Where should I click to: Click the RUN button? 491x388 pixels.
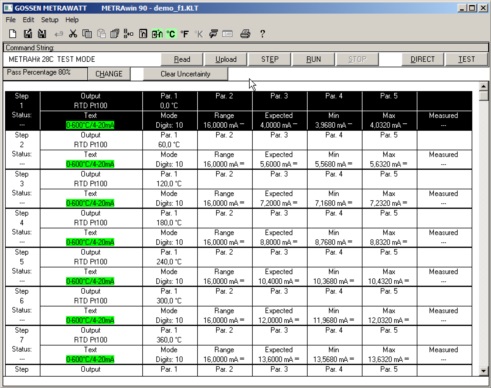pos(313,59)
